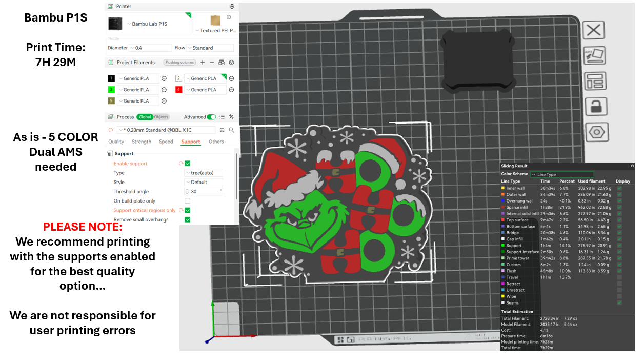The width and height of the screenshot is (644, 363).
Task: Click the lock plate icon
Action: (x=595, y=107)
